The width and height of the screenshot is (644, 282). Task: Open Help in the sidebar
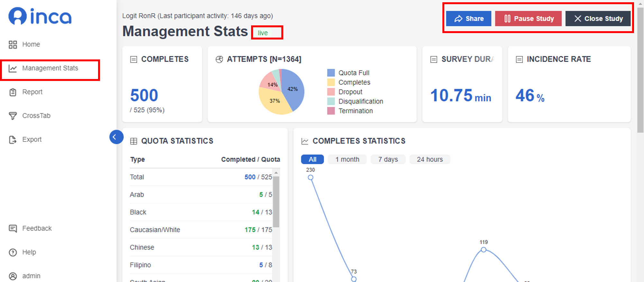[29, 252]
